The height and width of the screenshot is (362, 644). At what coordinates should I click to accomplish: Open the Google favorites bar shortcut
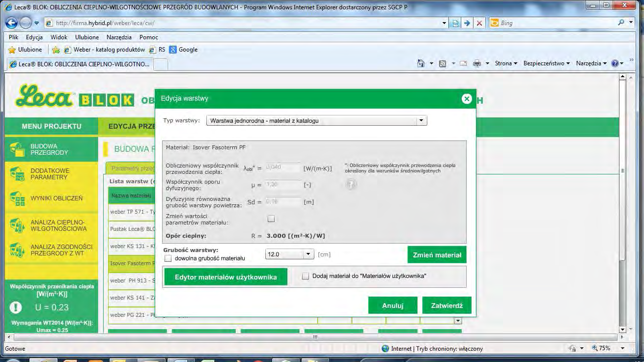(183, 50)
